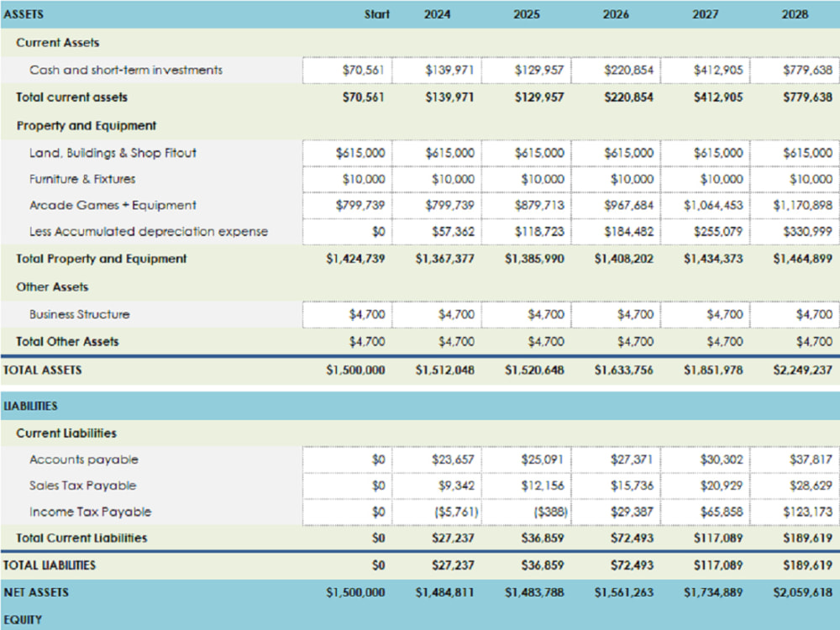Click Total Current Liabilities 2027 value $117,089
The image size is (840, 630).
click(x=718, y=538)
